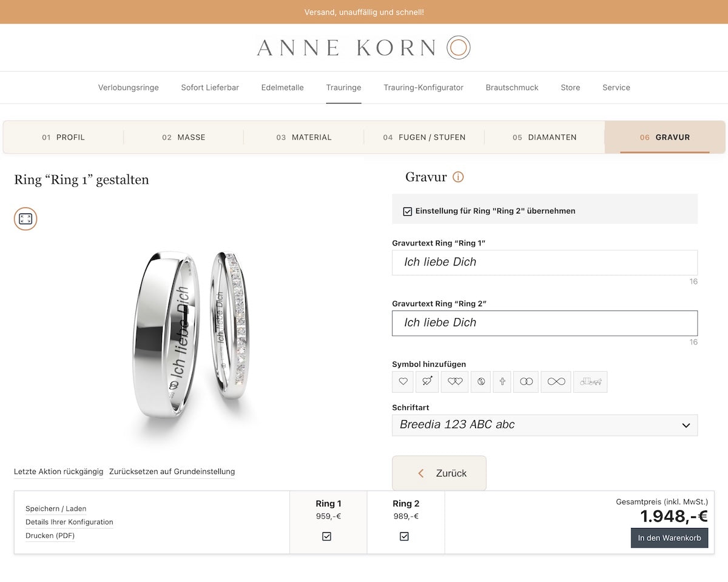728x582 pixels.
Task: Toggle the Ring 1 checkbox in price bar
Action: click(327, 537)
